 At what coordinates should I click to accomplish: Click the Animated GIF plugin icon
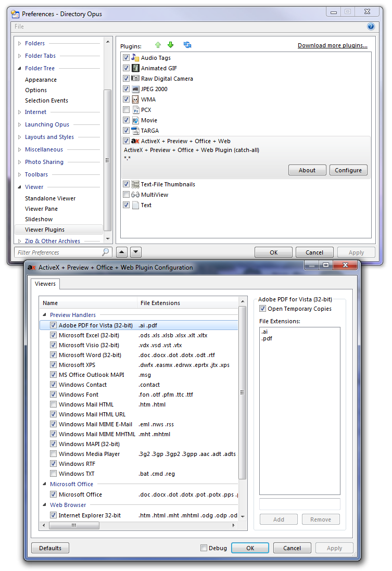tap(135, 68)
